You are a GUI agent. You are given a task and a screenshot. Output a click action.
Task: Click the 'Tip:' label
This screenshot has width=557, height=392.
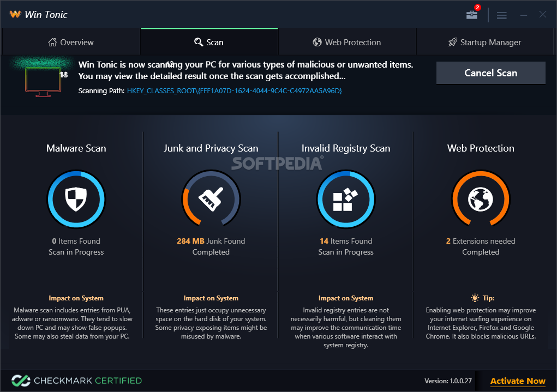pos(488,298)
